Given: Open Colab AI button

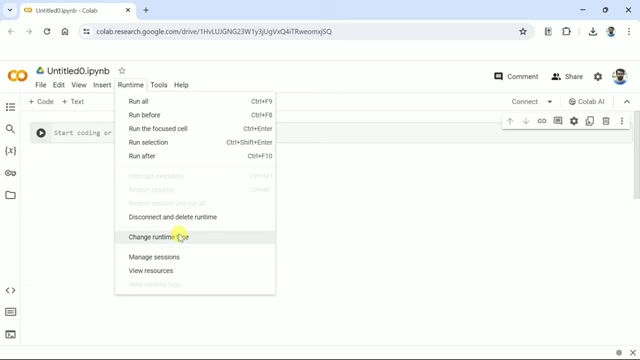Looking at the screenshot, I should point(586,102).
